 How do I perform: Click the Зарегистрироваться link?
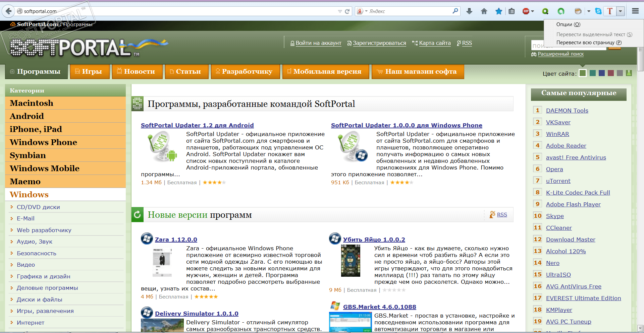(x=379, y=43)
